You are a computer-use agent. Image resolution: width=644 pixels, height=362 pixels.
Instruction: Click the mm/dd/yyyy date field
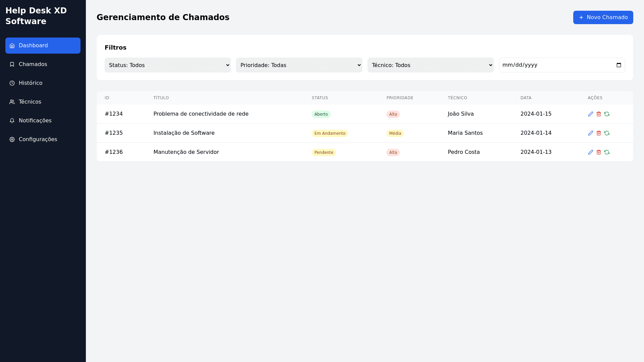[x=537, y=65]
